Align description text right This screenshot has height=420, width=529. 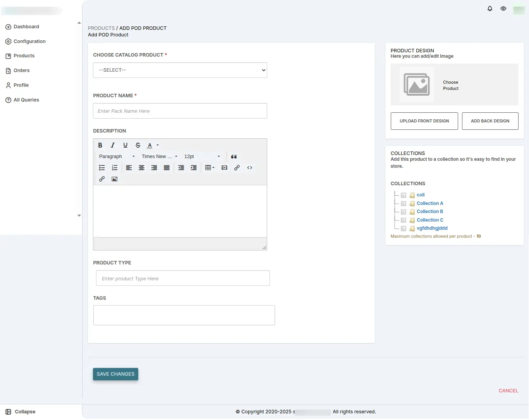[x=154, y=168]
